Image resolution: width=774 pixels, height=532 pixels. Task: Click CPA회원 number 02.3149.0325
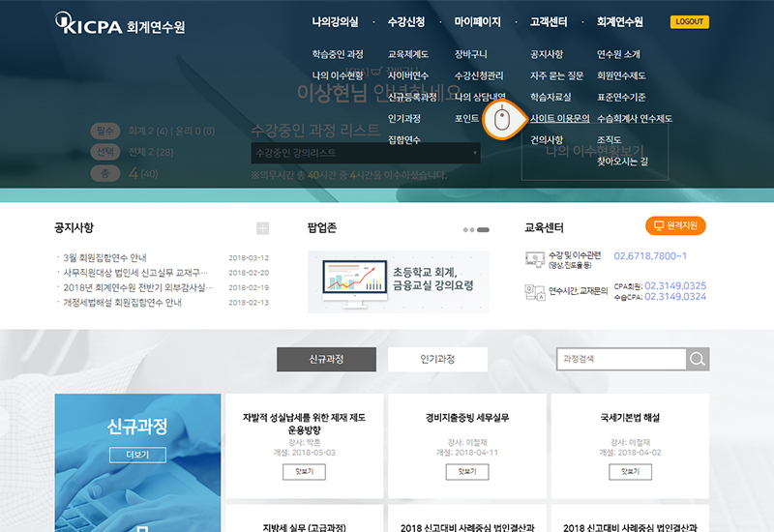coord(675,286)
